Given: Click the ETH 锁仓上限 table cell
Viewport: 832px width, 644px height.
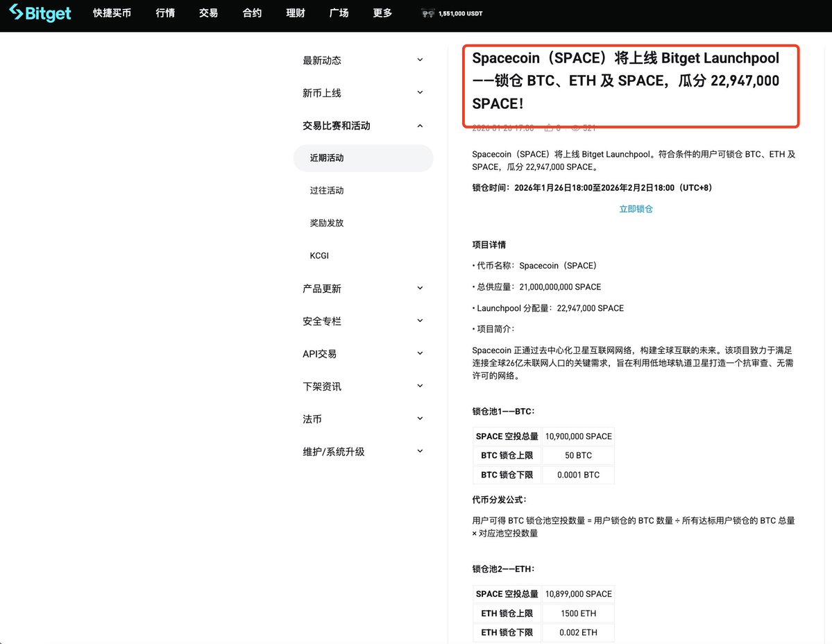Looking at the screenshot, I should point(507,613).
